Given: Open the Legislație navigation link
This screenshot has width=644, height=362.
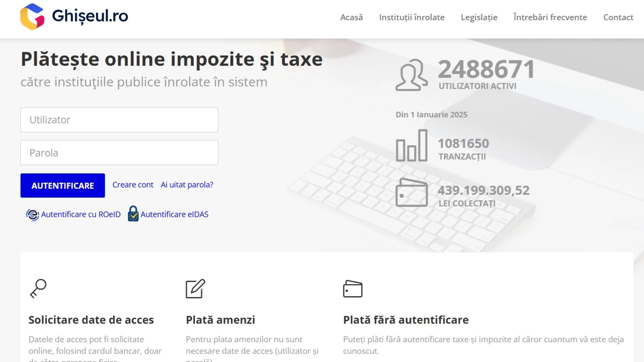Looking at the screenshot, I should 479,17.
